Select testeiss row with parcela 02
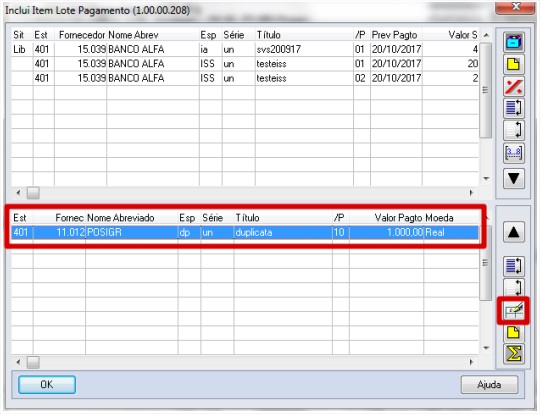 click(245, 79)
